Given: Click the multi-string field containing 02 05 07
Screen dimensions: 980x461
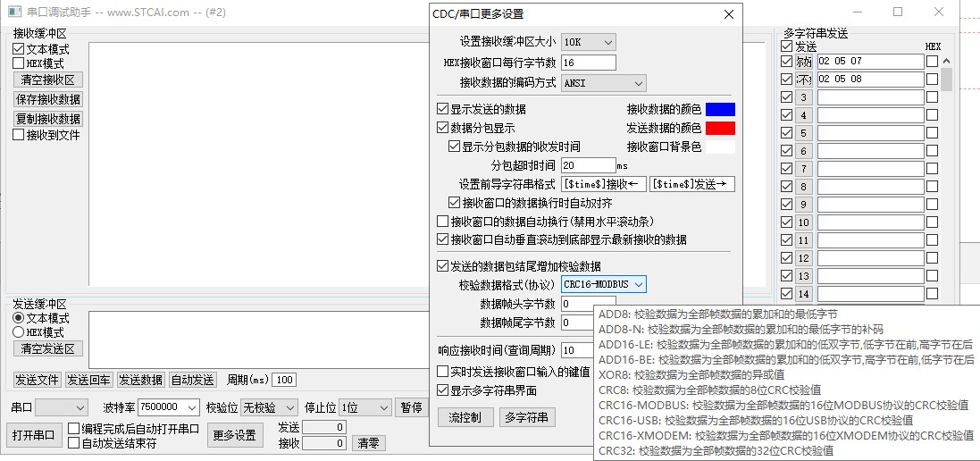Looking at the screenshot, I should pos(870,62).
